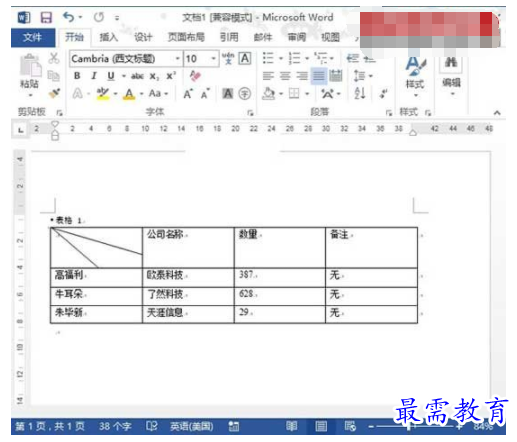Image resolution: width=517 pixels, height=442 pixels.
Task: Click the distributed alignment icon
Action: (336, 76)
